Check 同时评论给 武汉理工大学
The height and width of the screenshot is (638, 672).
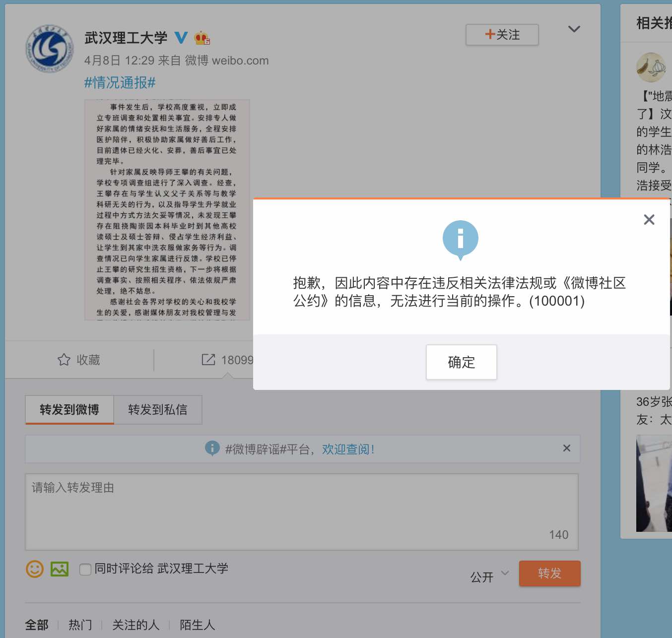pos(85,569)
